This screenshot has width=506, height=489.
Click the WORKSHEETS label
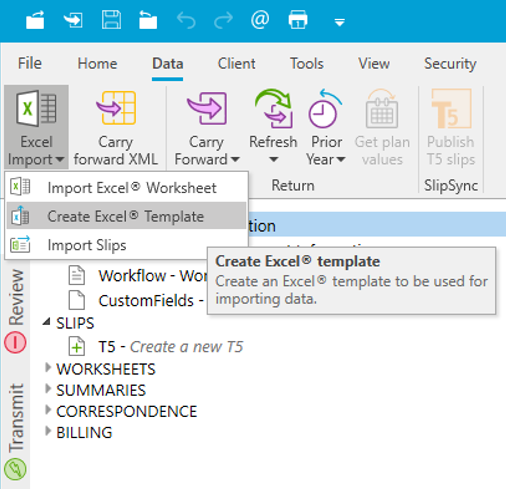point(106,369)
